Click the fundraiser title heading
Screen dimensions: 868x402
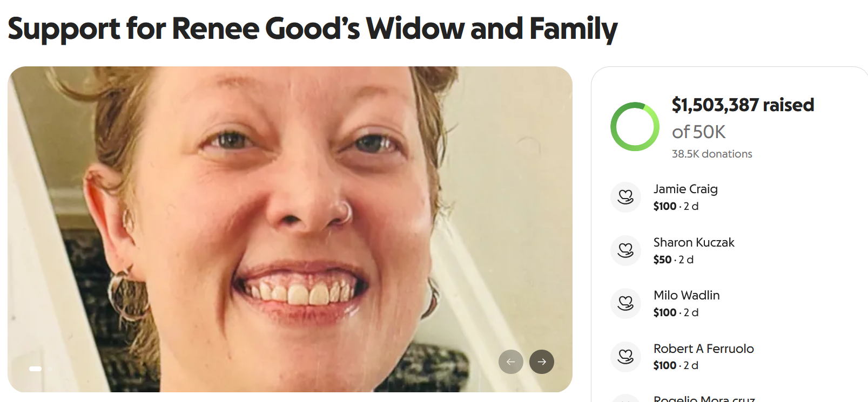coord(313,29)
